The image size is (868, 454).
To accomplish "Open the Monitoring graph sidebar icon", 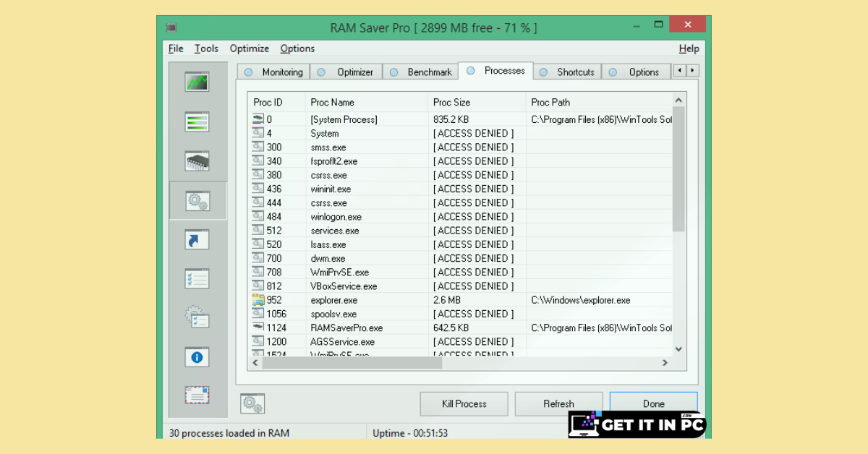I will point(197,82).
